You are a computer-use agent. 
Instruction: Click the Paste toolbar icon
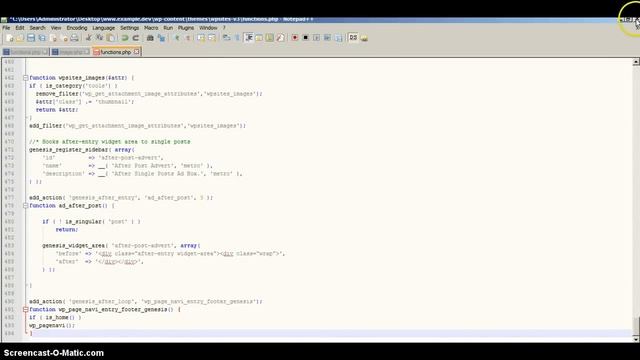111,38
